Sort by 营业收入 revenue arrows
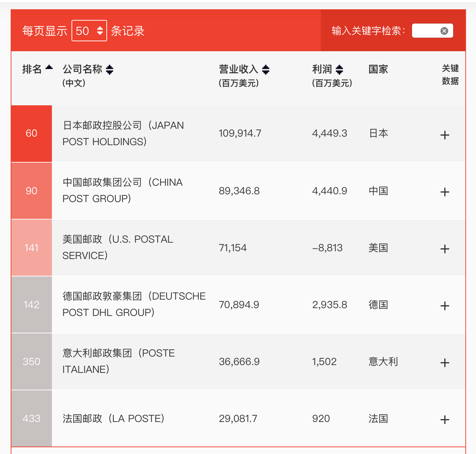Image resolution: width=476 pixels, height=454 pixels. pos(265,70)
